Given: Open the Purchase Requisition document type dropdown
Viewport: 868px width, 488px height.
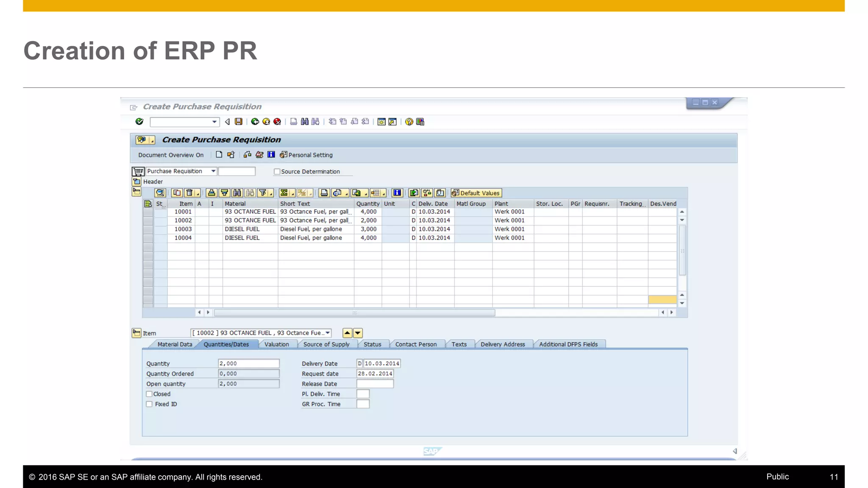Looking at the screenshot, I should click(214, 171).
